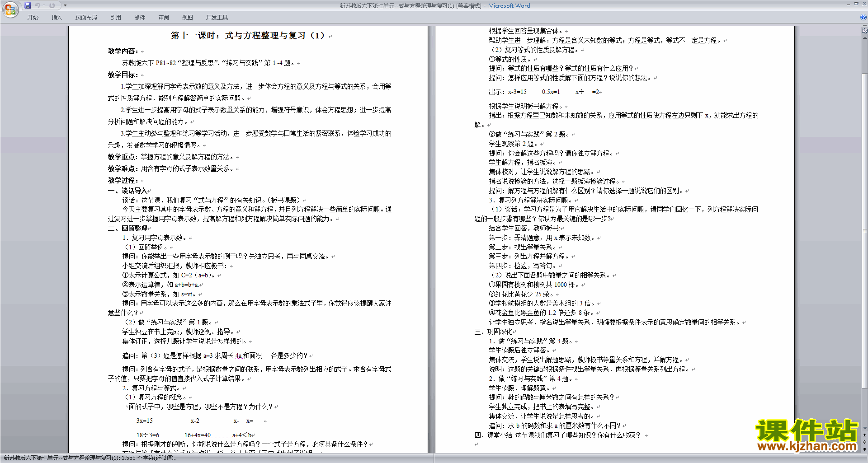
Task: Open Word Help with the blue question mark
Action: tap(863, 17)
